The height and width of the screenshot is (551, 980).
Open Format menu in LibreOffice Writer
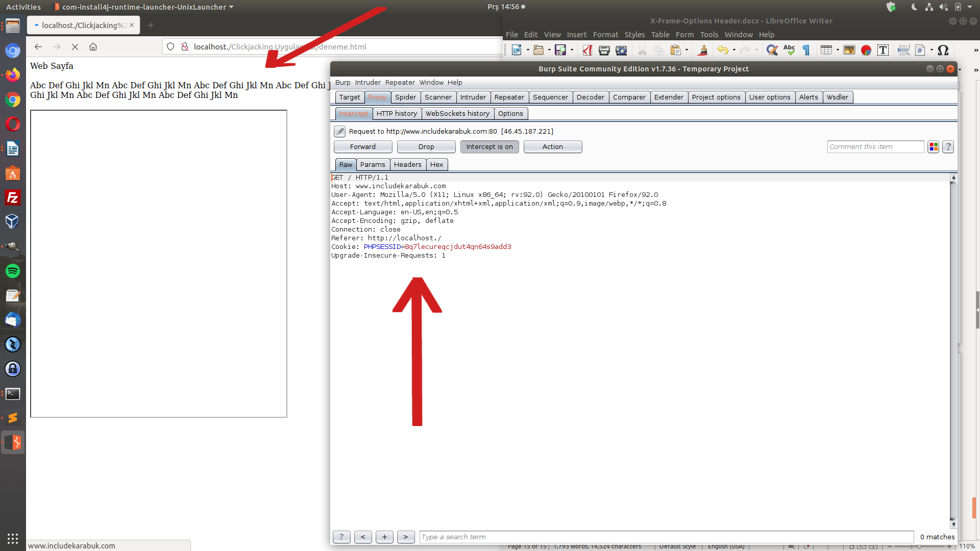coord(605,35)
